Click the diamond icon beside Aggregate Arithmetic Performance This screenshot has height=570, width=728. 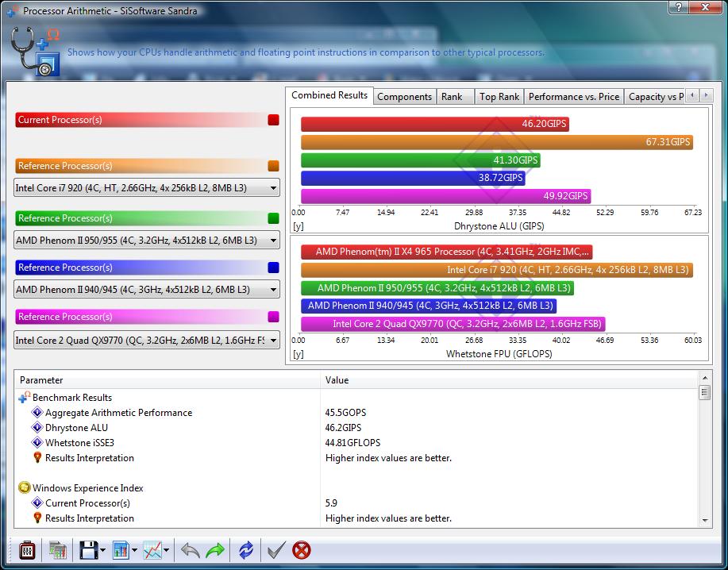point(37,412)
